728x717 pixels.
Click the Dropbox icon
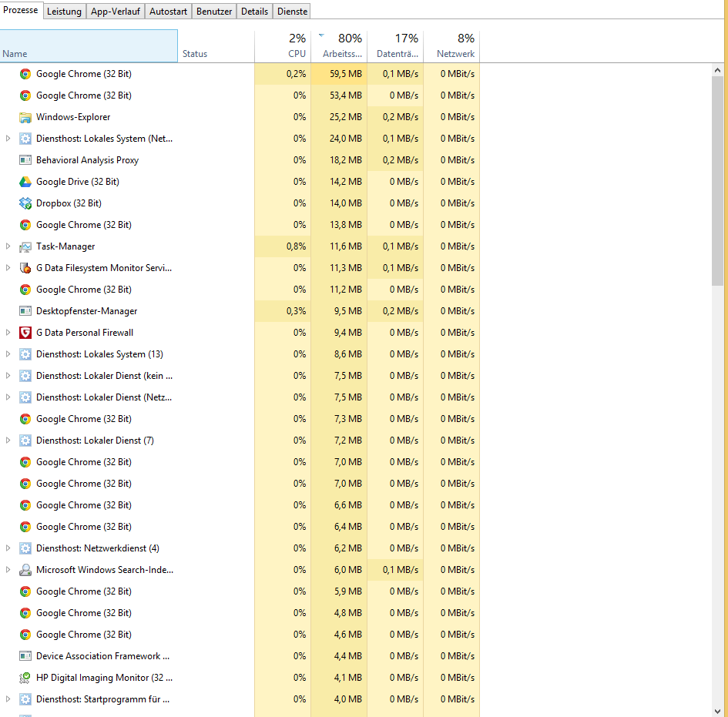coord(25,203)
